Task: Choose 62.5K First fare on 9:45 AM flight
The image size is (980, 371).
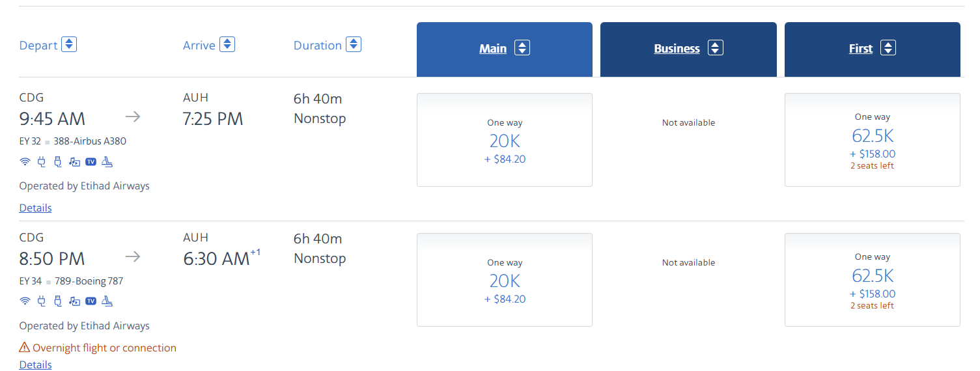Action: 873,140
